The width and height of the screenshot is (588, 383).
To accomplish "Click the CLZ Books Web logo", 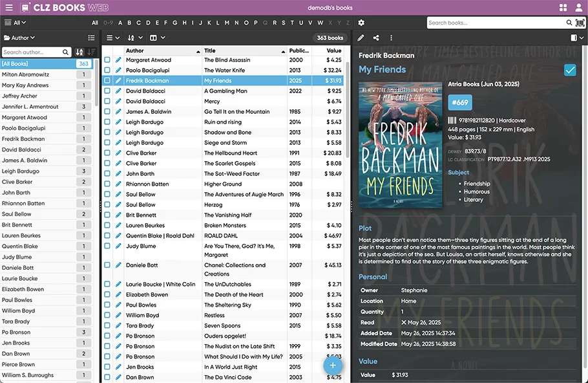I will click(65, 8).
